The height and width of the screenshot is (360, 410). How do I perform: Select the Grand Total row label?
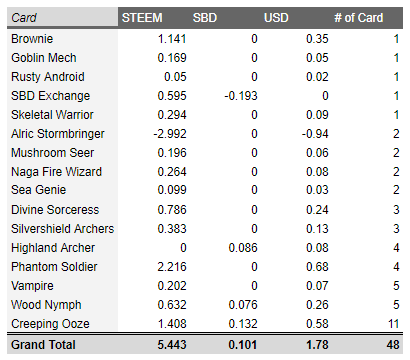pyautogui.click(x=43, y=345)
